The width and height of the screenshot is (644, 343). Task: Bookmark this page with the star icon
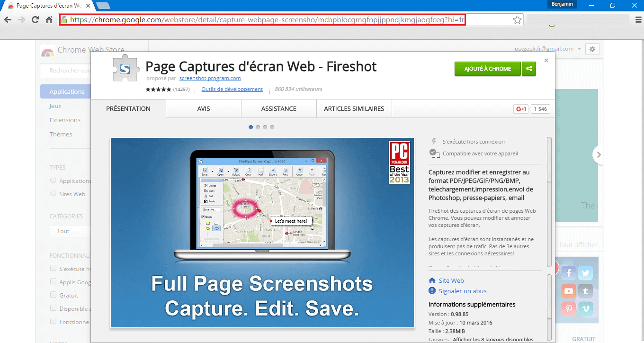(517, 19)
